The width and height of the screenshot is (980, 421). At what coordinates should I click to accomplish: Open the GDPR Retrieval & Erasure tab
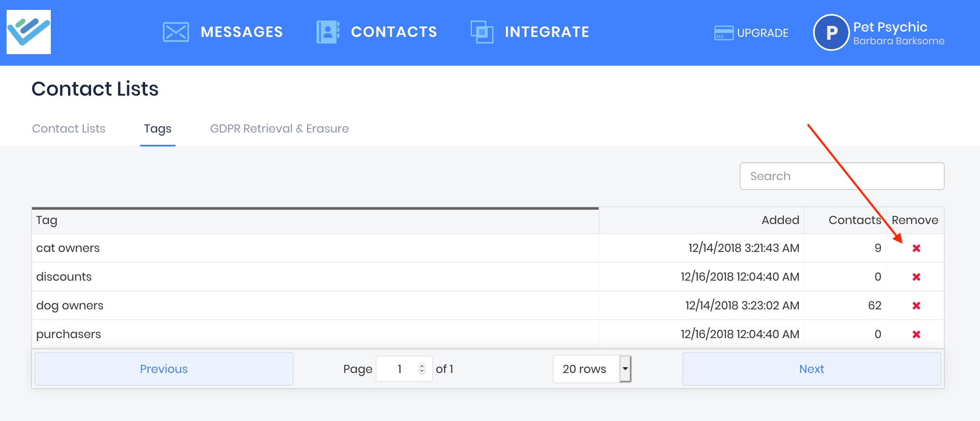(x=279, y=129)
